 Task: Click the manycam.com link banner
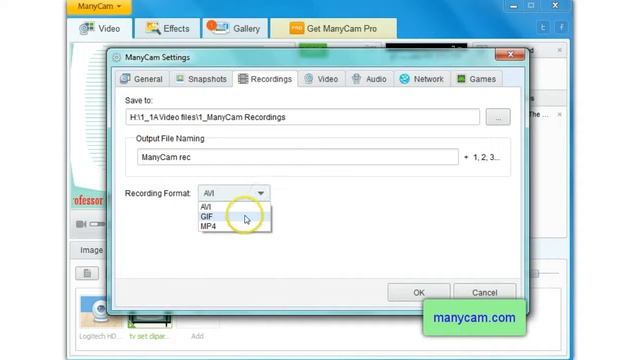pyautogui.click(x=474, y=318)
